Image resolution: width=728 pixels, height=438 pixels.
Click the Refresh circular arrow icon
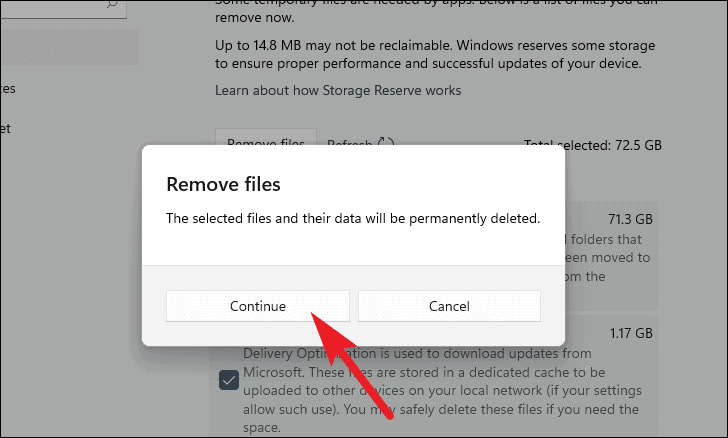coord(387,145)
